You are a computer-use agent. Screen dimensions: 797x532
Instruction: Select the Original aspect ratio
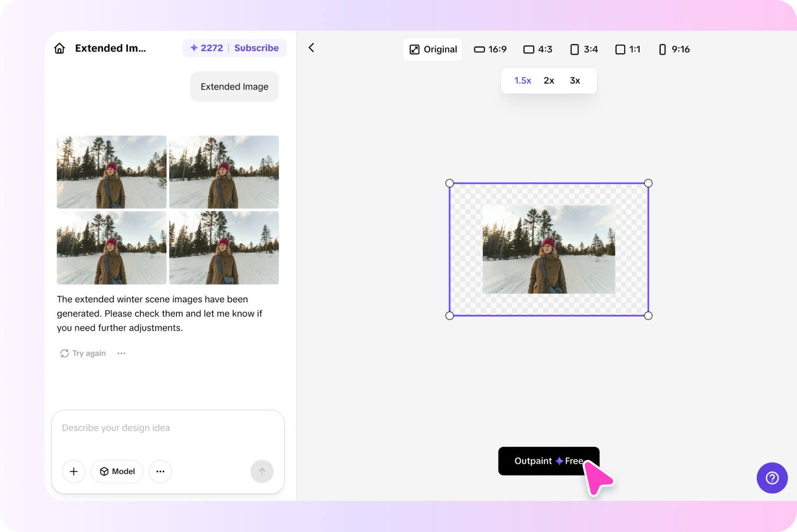[x=433, y=49]
